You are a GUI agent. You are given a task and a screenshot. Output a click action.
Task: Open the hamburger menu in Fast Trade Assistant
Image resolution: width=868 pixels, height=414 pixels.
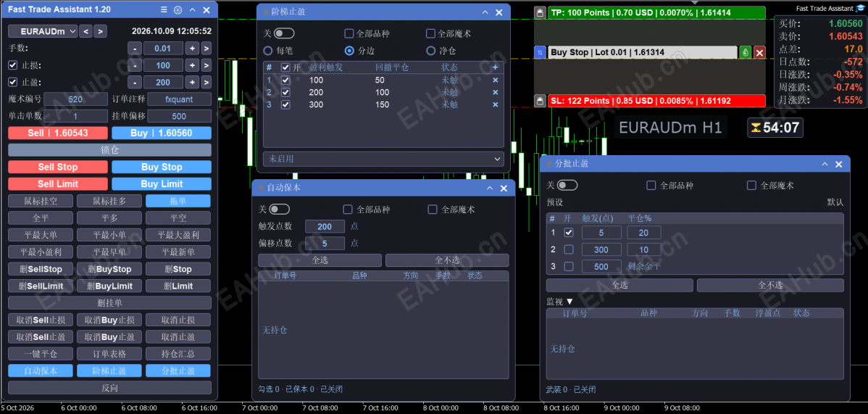pyautogui.click(x=164, y=9)
